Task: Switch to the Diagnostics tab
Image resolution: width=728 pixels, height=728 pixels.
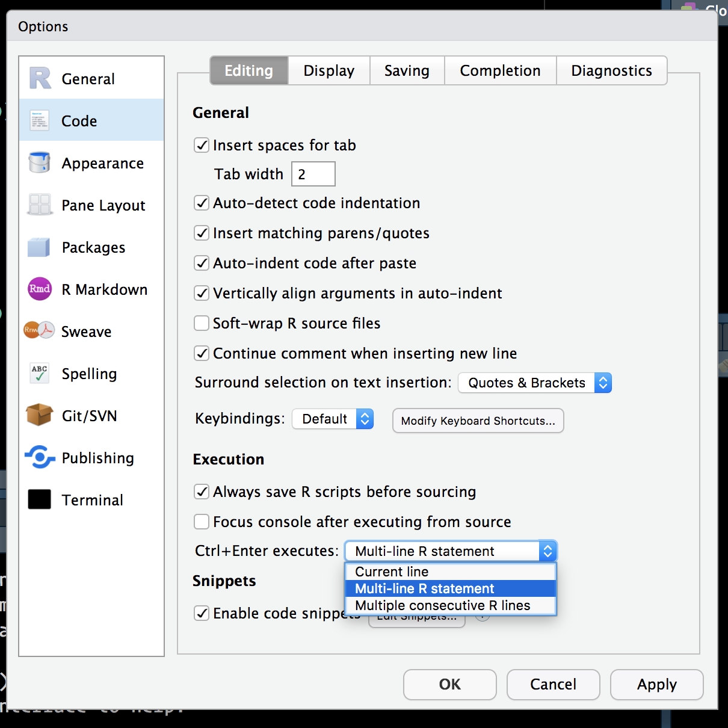Action: tap(612, 70)
